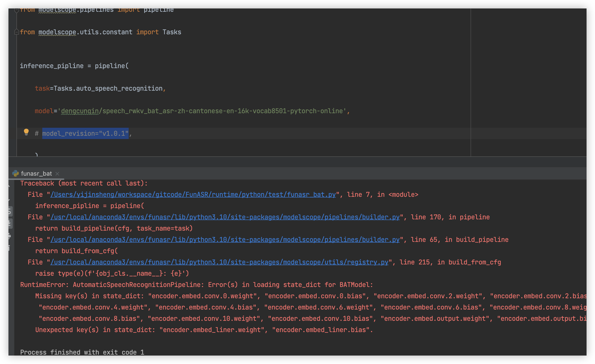Click 'return build_pipeline(cfg, task_name=task)' line
The width and height of the screenshot is (595, 364).
[x=114, y=228]
